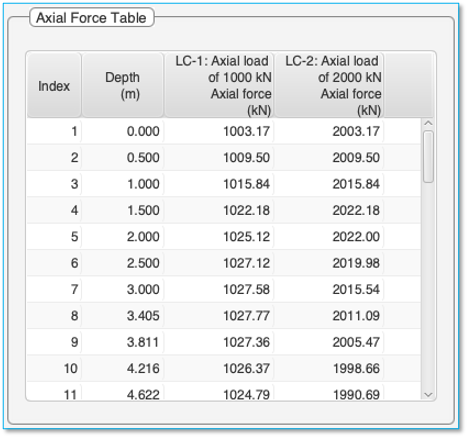Select depth cell 4.622

click(123, 392)
